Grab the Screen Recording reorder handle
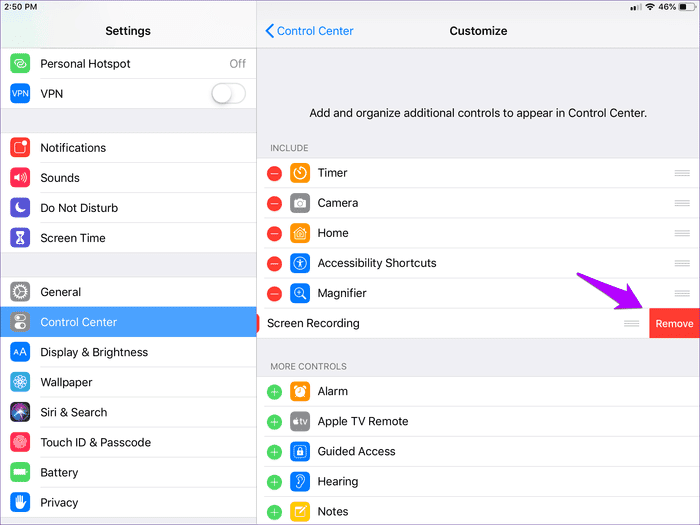 [632, 323]
